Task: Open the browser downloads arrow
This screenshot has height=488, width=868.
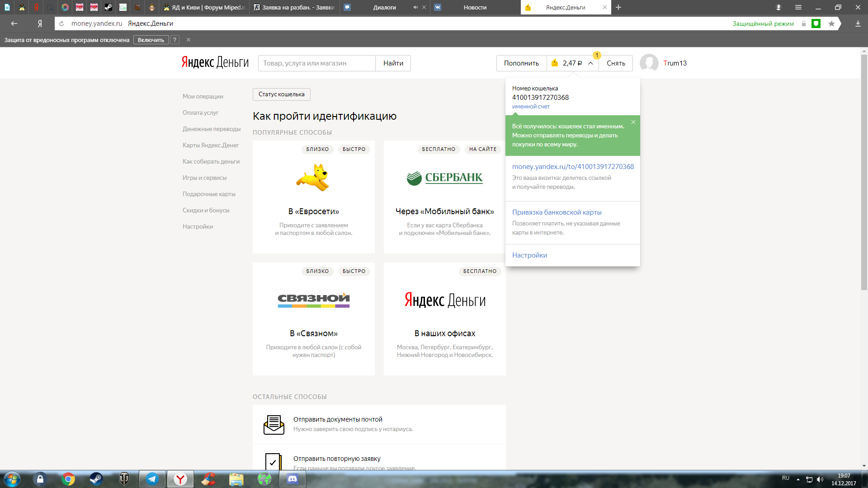Action: point(858,23)
